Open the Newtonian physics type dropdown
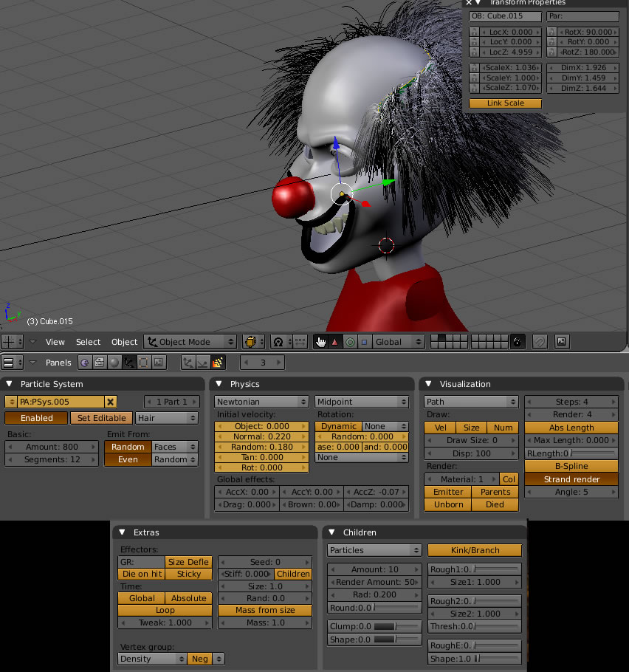The width and height of the screenshot is (629, 672). 261,402
